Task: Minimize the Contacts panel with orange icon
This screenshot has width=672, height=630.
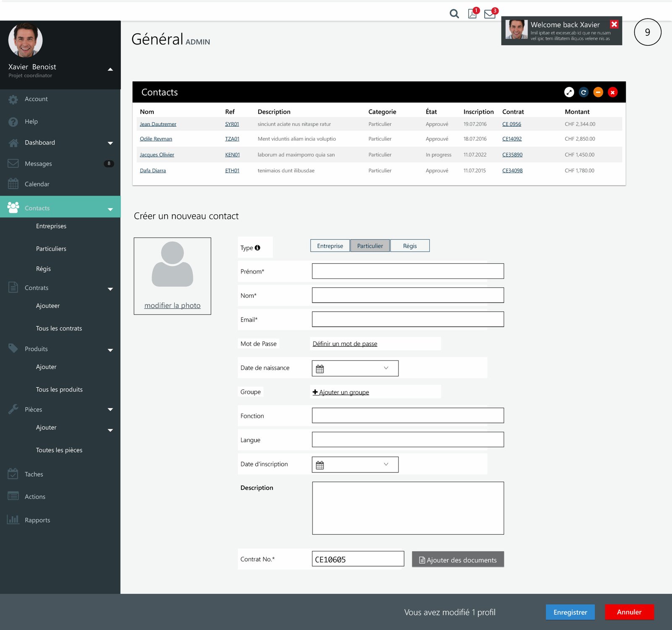Action: tap(598, 92)
